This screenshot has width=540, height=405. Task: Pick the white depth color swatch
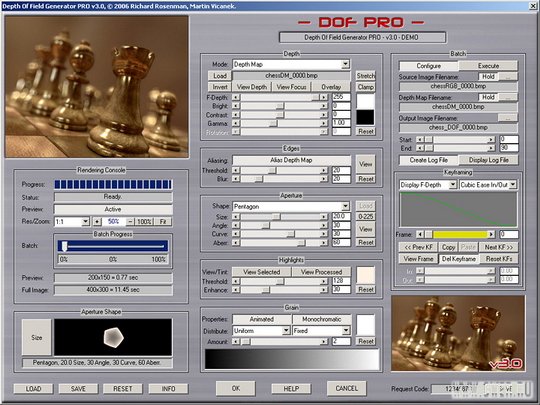(x=365, y=101)
